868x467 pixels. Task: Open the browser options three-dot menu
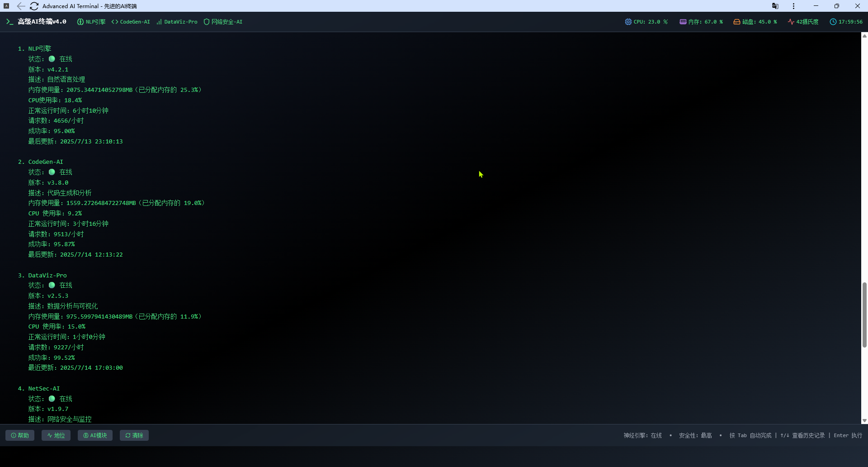coord(793,6)
